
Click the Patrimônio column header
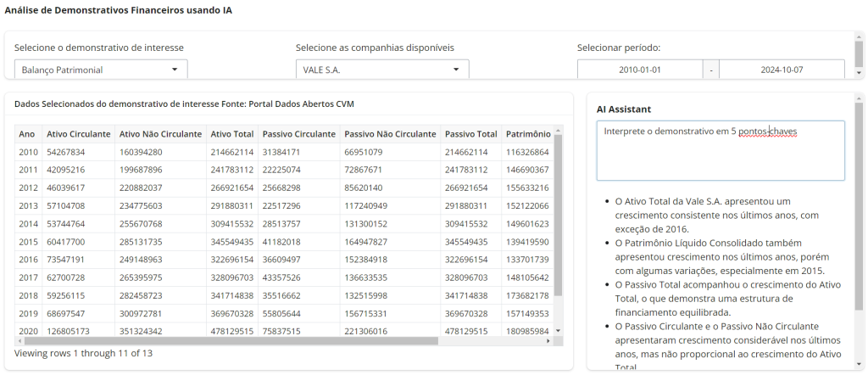[528, 134]
